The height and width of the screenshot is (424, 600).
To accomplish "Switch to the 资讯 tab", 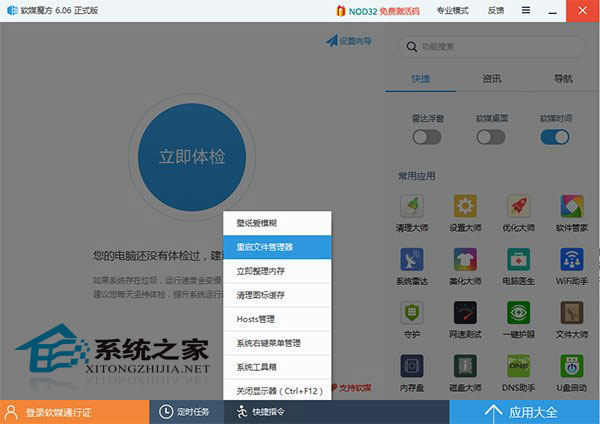I will [x=492, y=79].
